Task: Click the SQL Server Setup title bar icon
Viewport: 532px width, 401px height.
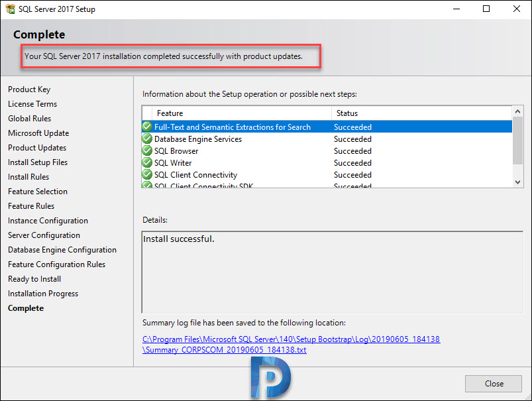Action: click(10, 9)
